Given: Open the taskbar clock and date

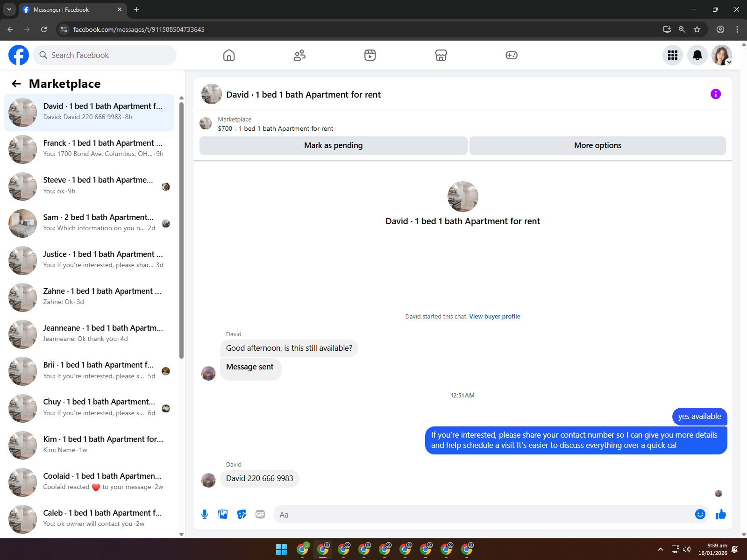Looking at the screenshot, I should (x=713, y=549).
